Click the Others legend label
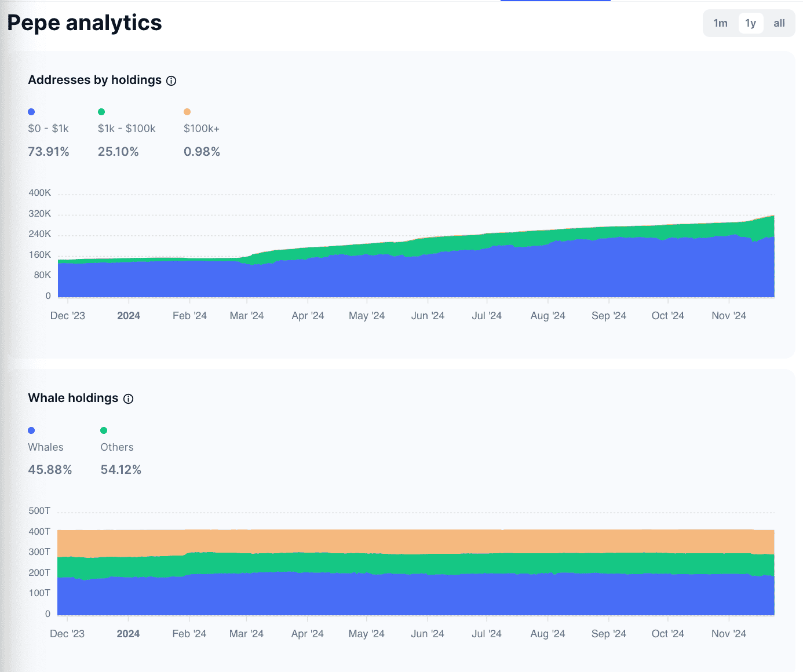803x672 pixels. point(117,447)
